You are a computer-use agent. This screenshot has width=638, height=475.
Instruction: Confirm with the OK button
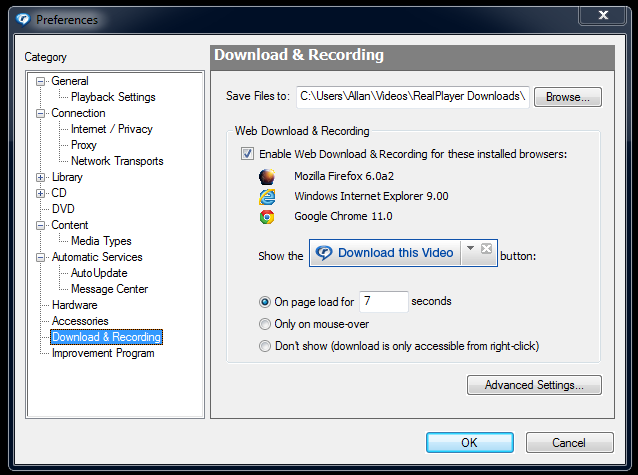[x=470, y=442]
